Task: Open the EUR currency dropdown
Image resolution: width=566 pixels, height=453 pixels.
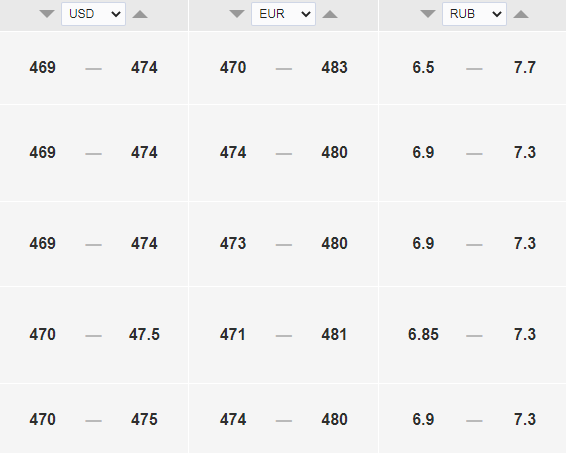Action: pos(283,14)
